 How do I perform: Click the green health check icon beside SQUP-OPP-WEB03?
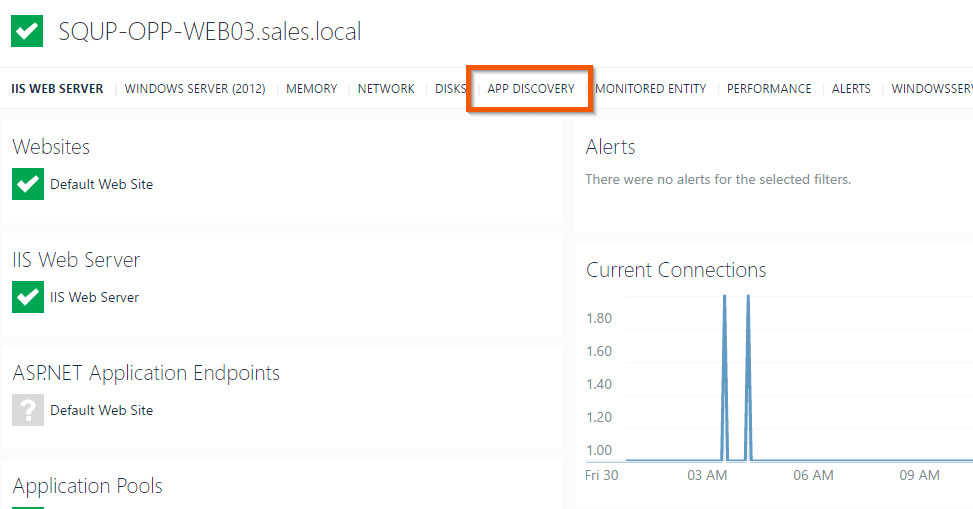27,31
